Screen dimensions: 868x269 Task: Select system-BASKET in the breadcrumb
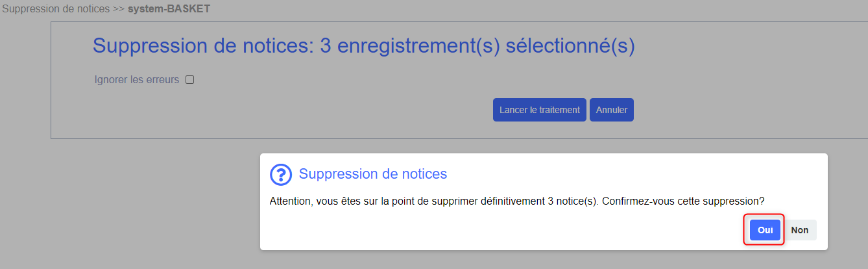169,9
